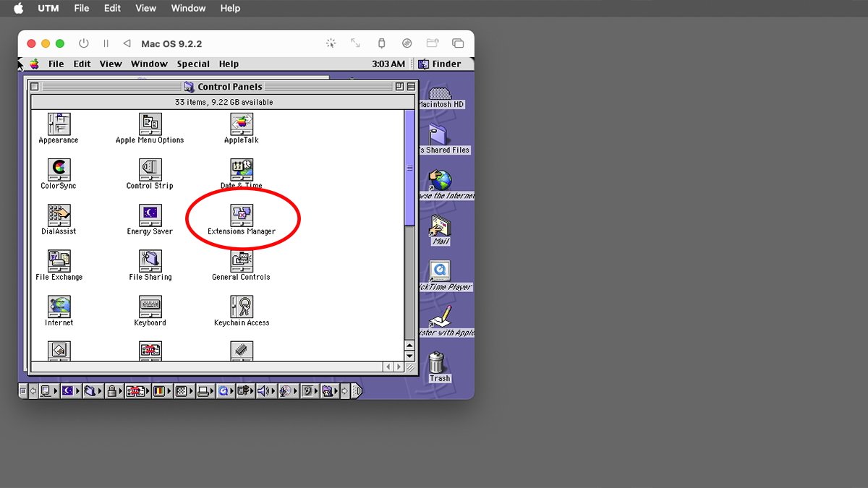
Task: Click the UTM disc drive icon
Action: coord(407,43)
